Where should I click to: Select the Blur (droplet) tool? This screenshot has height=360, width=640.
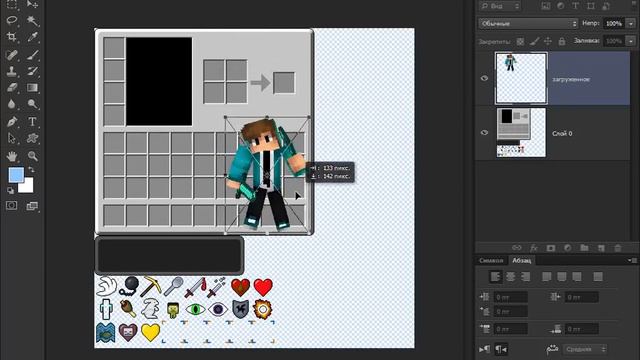(x=12, y=104)
